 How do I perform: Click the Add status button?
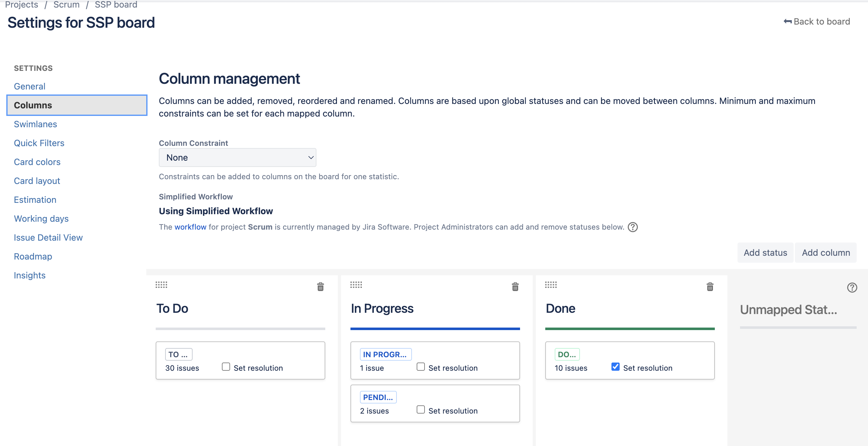[765, 253]
